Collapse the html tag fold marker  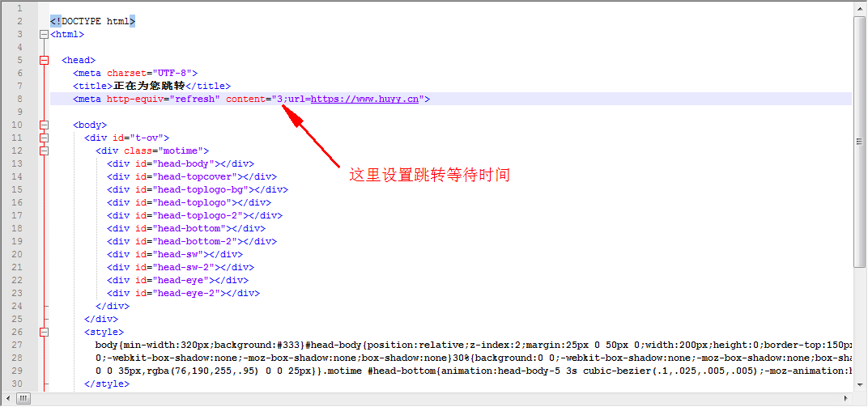click(44, 34)
